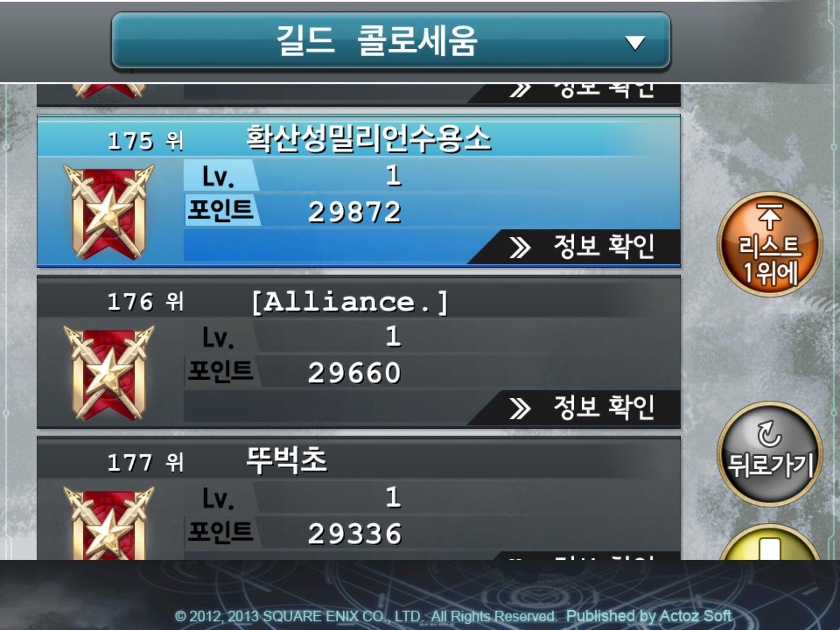Click the 29872 points value
Screen dimensions: 840x630
[355, 212]
